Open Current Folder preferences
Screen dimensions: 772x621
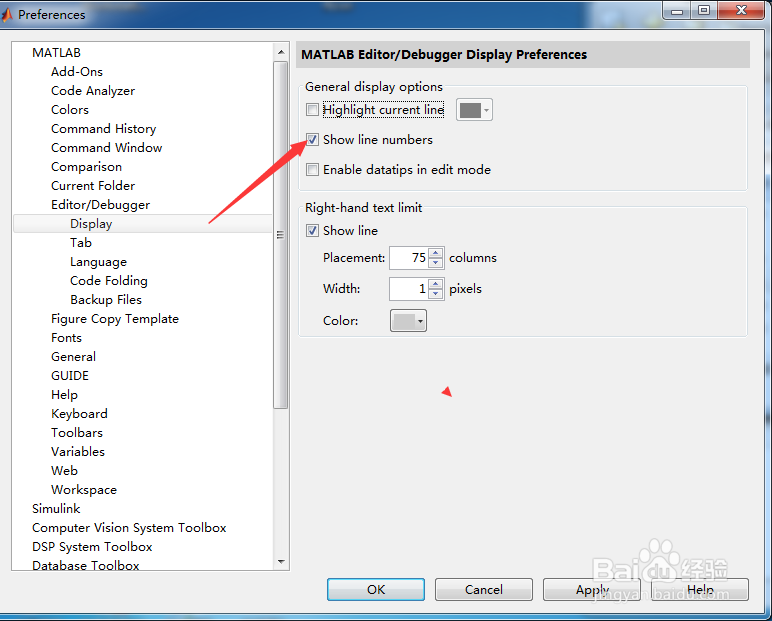[x=93, y=186]
